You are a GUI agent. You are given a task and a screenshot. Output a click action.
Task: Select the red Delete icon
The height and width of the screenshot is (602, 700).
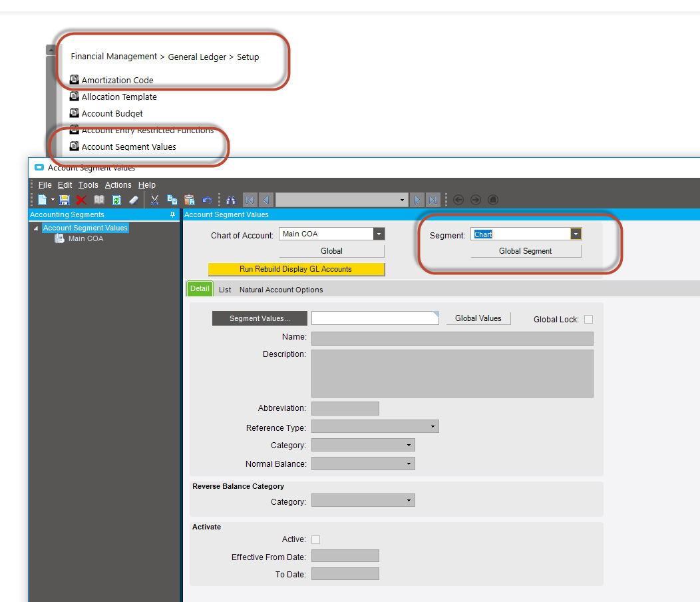tap(80, 200)
